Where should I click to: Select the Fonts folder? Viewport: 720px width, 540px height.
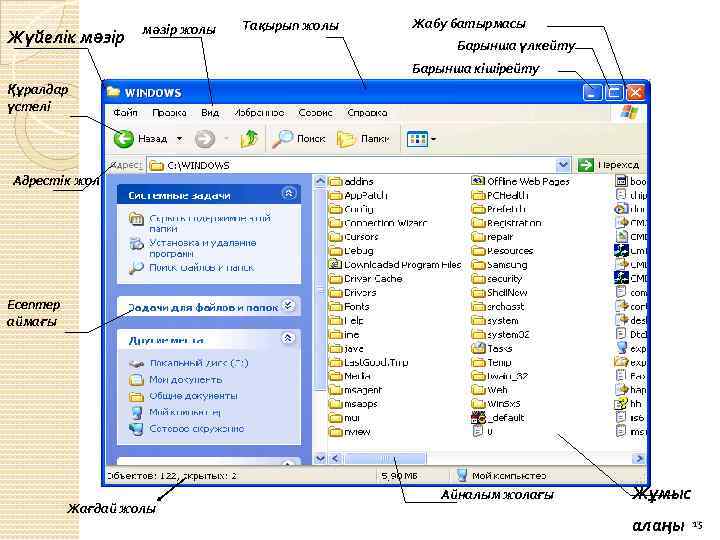coord(349,306)
